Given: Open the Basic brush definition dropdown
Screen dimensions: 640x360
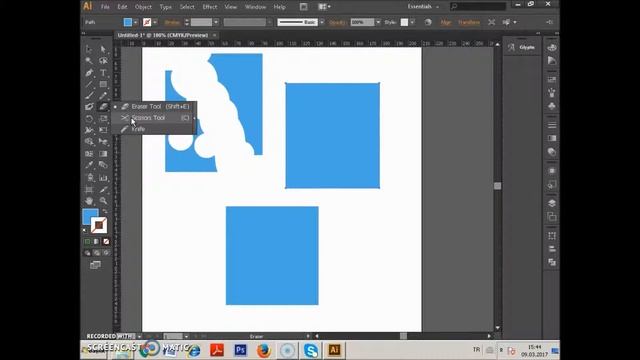Looking at the screenshot, I should coord(322,22).
